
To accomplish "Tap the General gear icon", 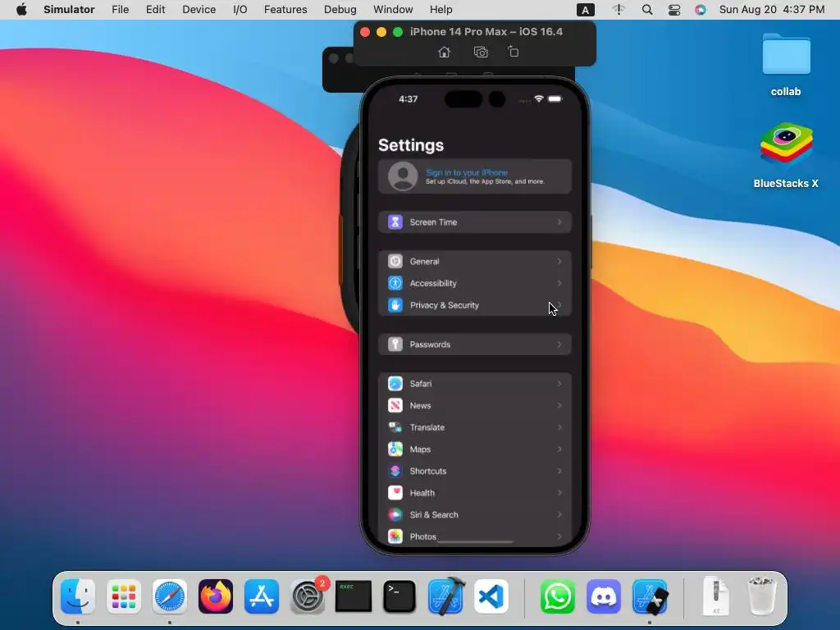I will coord(395,262).
